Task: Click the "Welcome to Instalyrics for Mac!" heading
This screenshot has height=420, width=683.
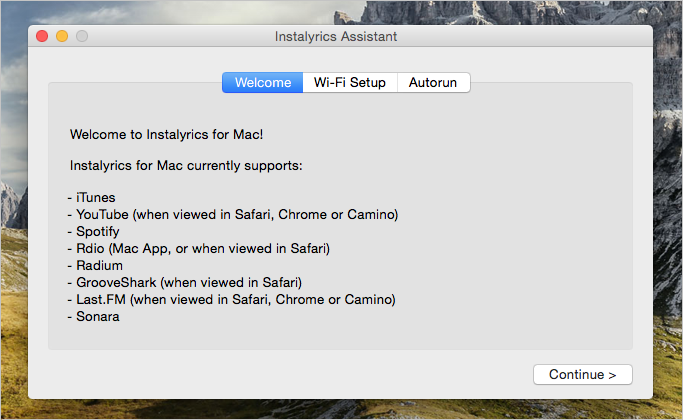Action: [x=166, y=134]
